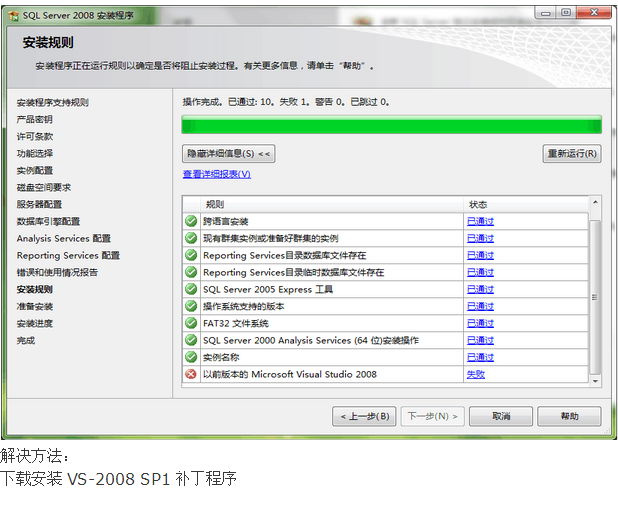Open the 失败 status link
The image size is (618, 510).
[476, 374]
